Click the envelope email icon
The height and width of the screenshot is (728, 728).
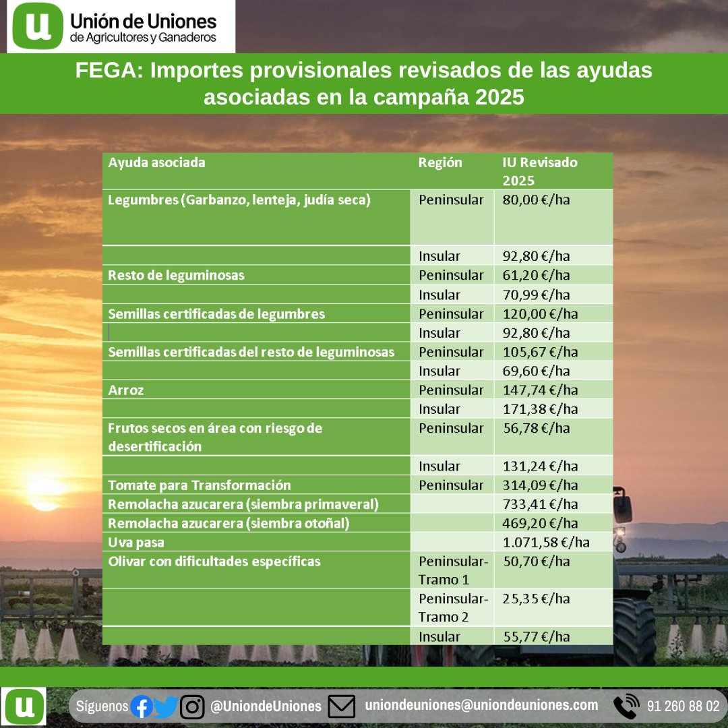click(x=341, y=706)
